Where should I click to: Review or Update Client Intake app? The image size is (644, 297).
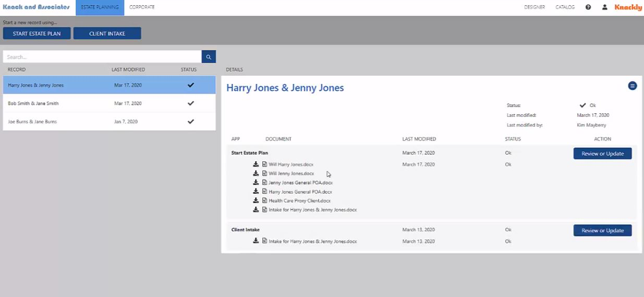pos(602,230)
